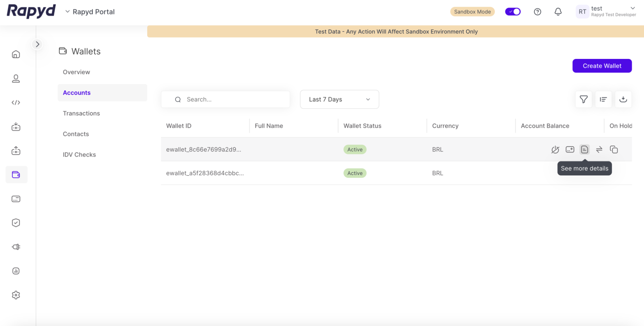Click the home icon in sidebar

16,54
